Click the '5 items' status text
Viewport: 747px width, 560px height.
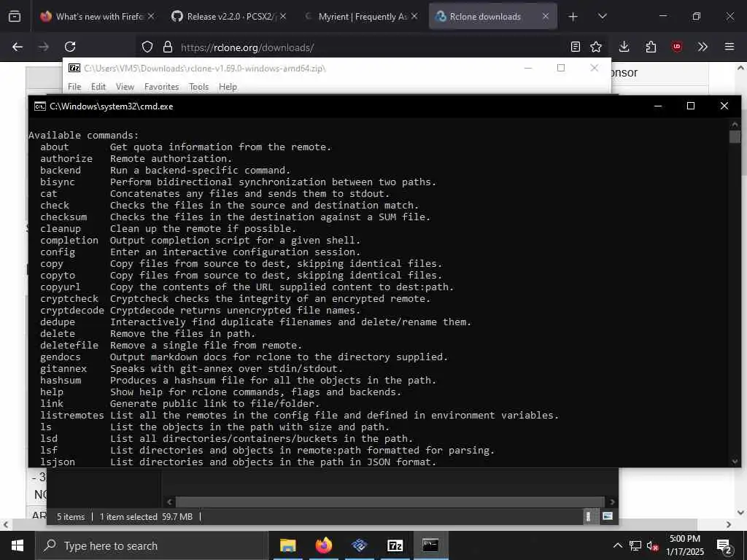point(71,517)
